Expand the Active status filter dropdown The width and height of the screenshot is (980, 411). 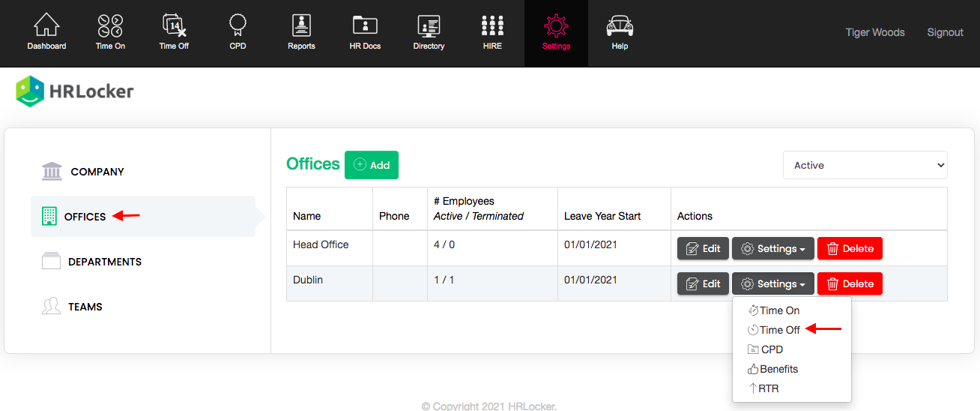pos(865,165)
